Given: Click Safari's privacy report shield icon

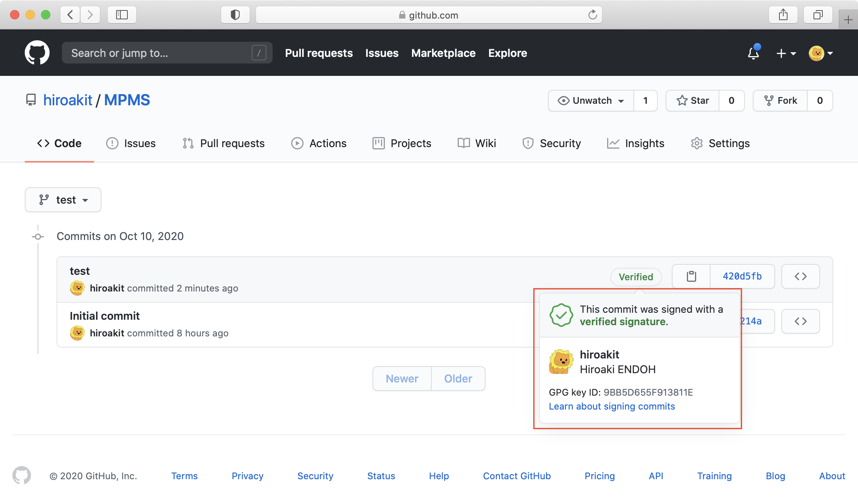Looking at the screenshot, I should pos(235,15).
